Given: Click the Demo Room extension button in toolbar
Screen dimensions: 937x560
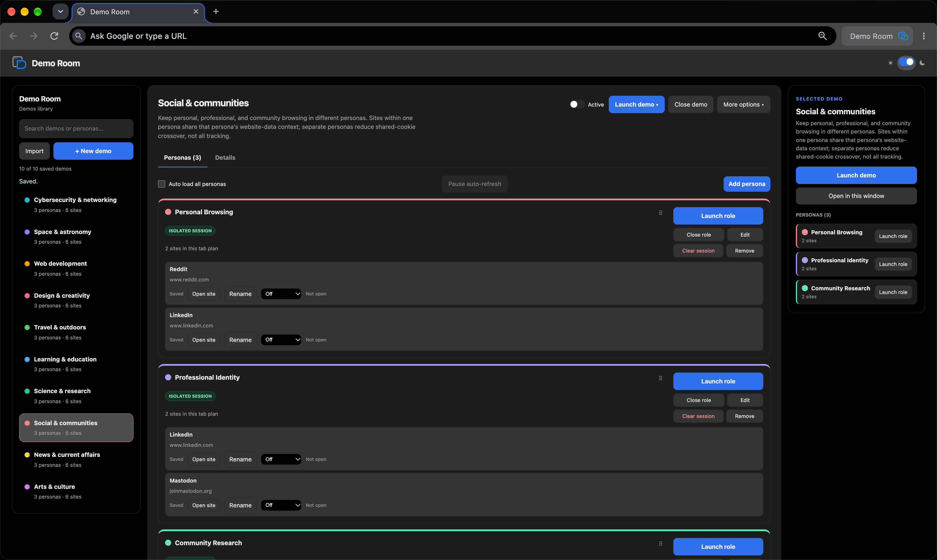Looking at the screenshot, I should click(x=877, y=36).
